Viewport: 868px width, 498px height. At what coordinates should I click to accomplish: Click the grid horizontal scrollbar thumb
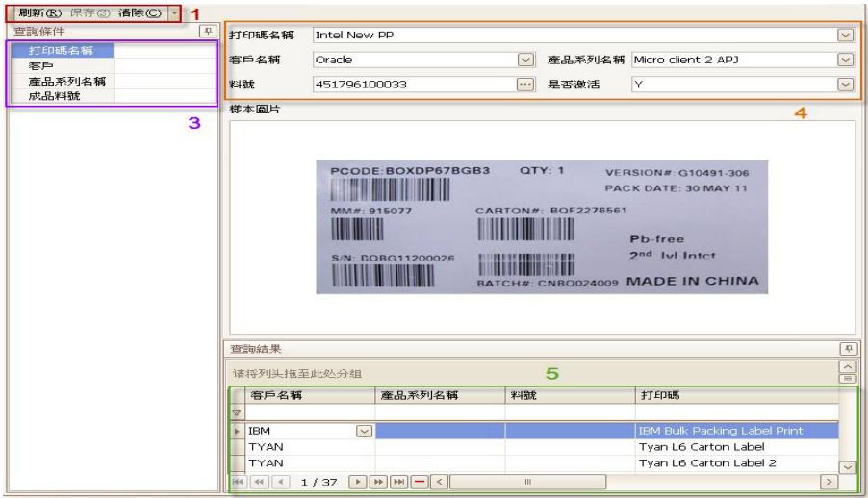point(527,482)
